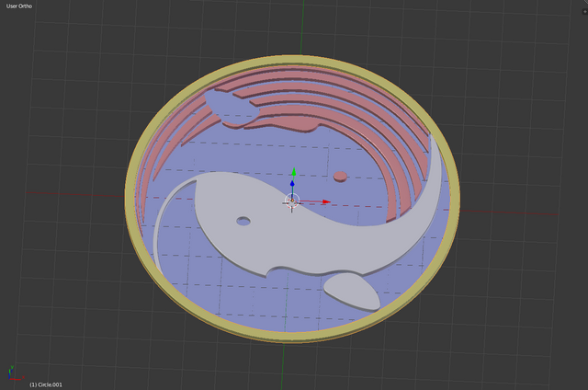This screenshot has height=390, width=588.
Task: Open the properties region plus icon
Action: point(584,12)
